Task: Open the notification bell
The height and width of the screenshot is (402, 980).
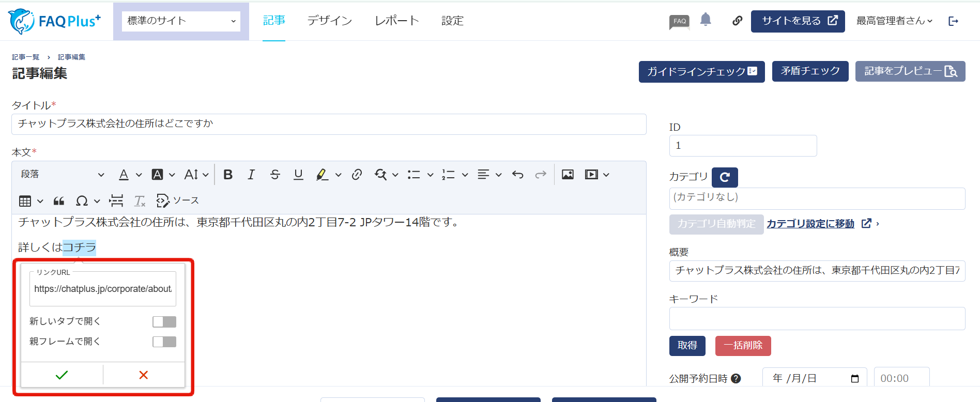Action: pos(706,20)
